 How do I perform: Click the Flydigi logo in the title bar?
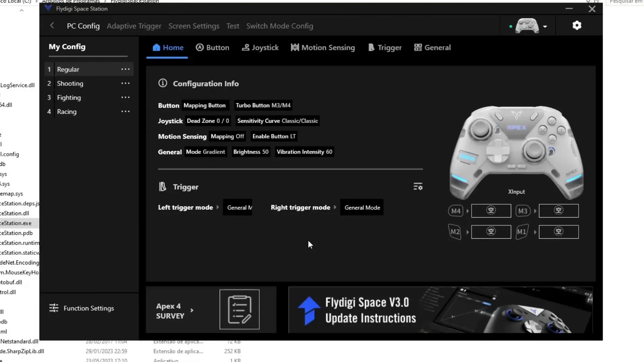[48, 8]
